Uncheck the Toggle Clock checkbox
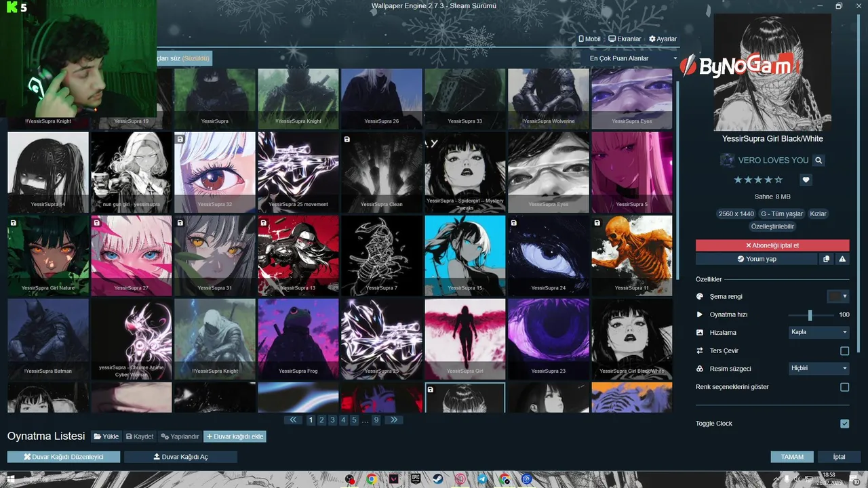 (x=844, y=424)
